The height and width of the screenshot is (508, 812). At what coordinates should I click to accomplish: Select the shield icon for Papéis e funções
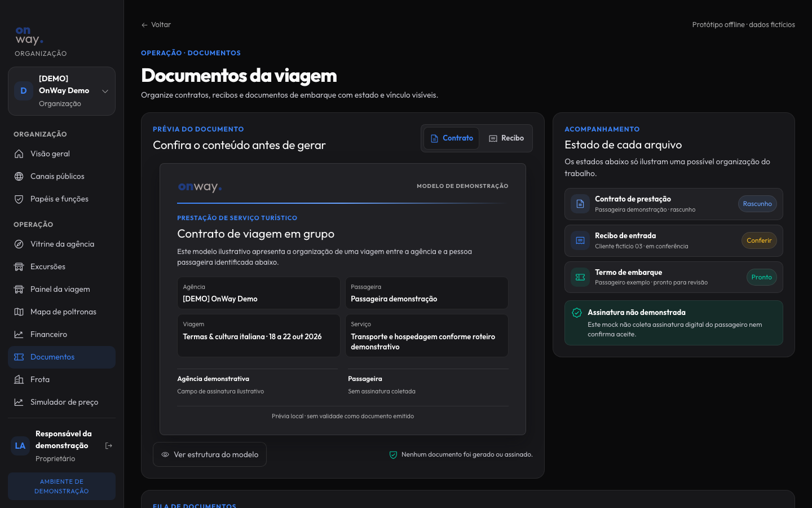19,199
